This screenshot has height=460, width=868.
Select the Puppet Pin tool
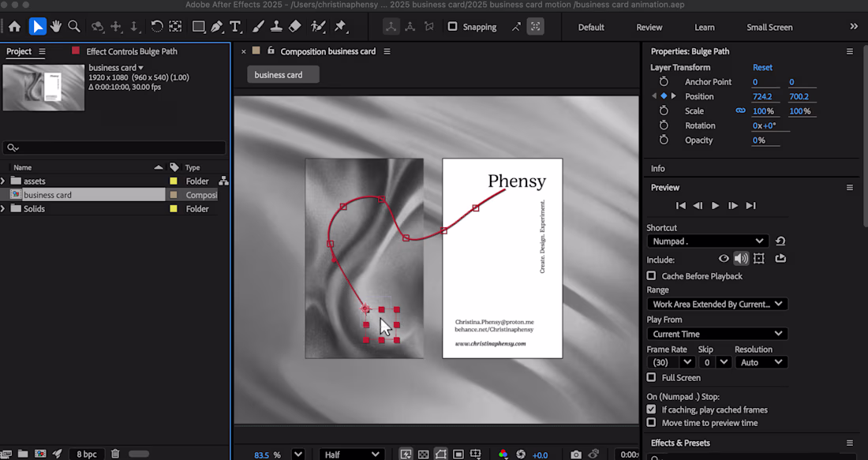pos(340,27)
